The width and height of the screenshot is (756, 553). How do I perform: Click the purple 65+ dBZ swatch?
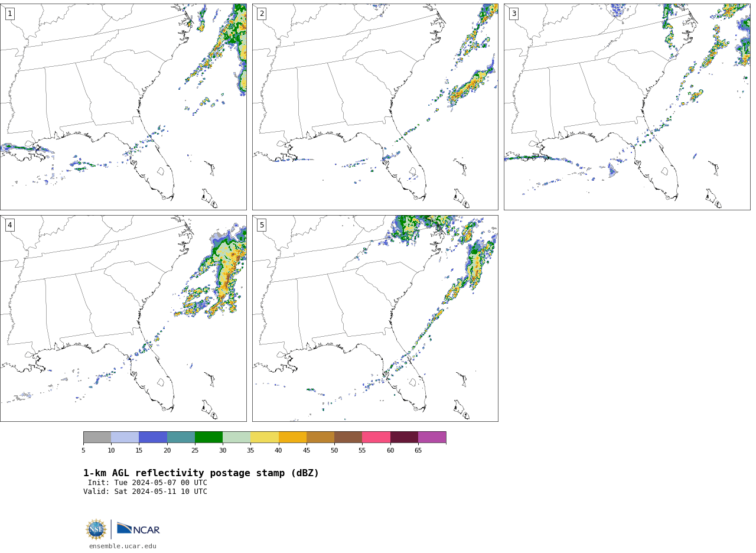(432, 437)
